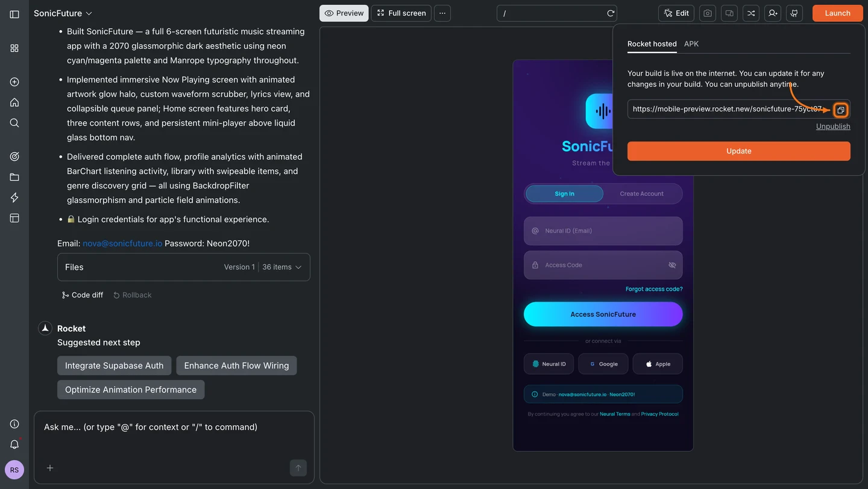Go to Home via sidebar icon
This screenshot has width=868, height=489.
(14, 102)
